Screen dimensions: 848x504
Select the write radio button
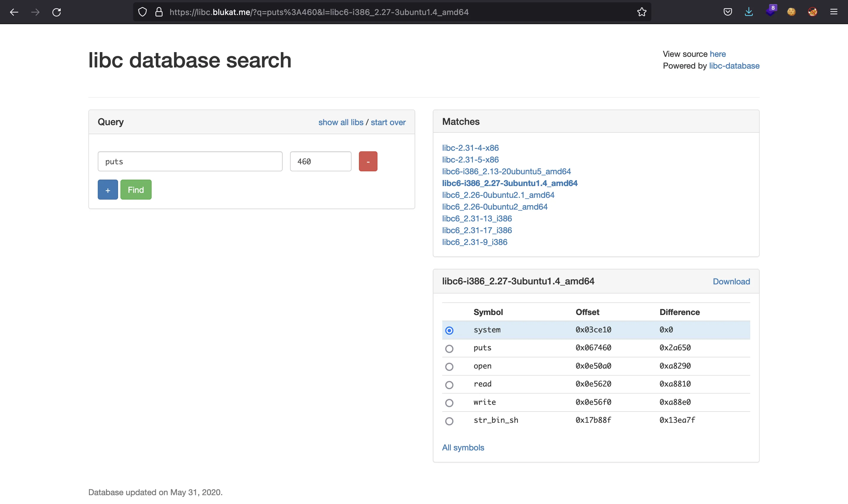449,403
